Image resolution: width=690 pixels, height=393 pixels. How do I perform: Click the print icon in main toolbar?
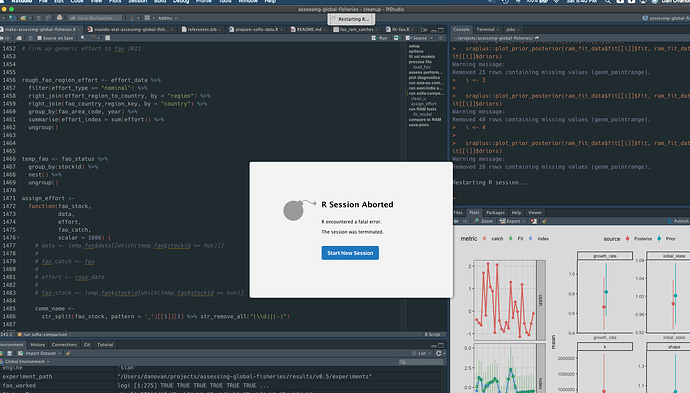[59, 18]
